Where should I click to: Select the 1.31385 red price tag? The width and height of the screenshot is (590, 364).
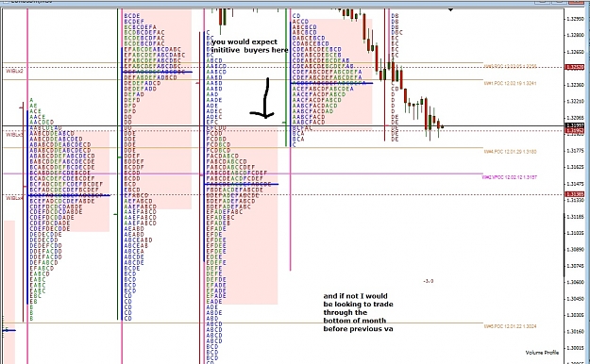(575, 194)
